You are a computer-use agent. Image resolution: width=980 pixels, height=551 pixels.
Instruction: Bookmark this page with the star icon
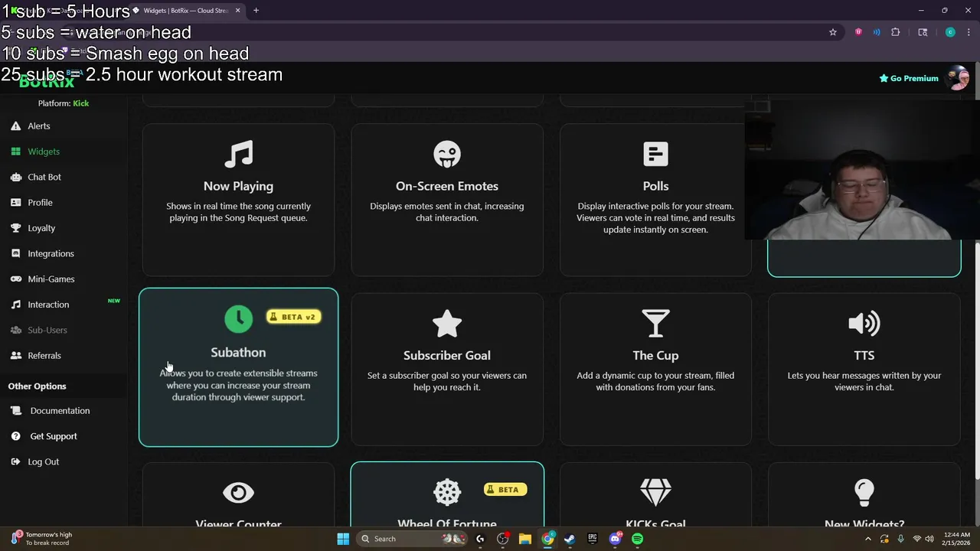833,32
